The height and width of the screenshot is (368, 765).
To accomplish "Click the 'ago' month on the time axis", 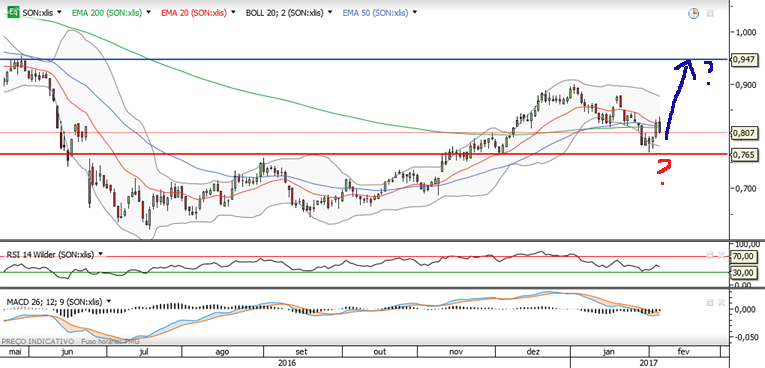I will click(222, 351).
